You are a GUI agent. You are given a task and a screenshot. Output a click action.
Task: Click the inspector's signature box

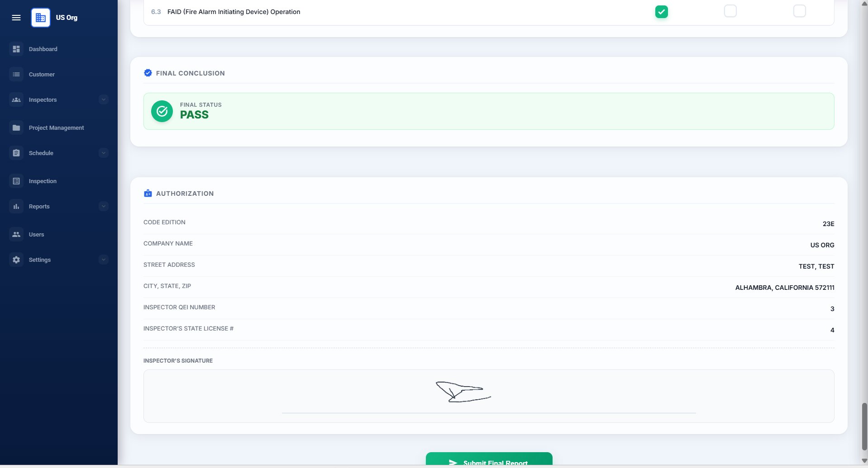coord(489,396)
